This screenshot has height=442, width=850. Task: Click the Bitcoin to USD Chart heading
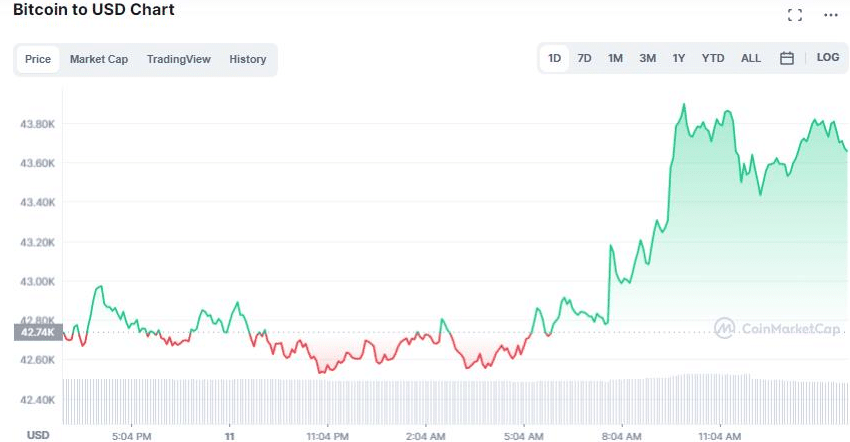point(94,9)
